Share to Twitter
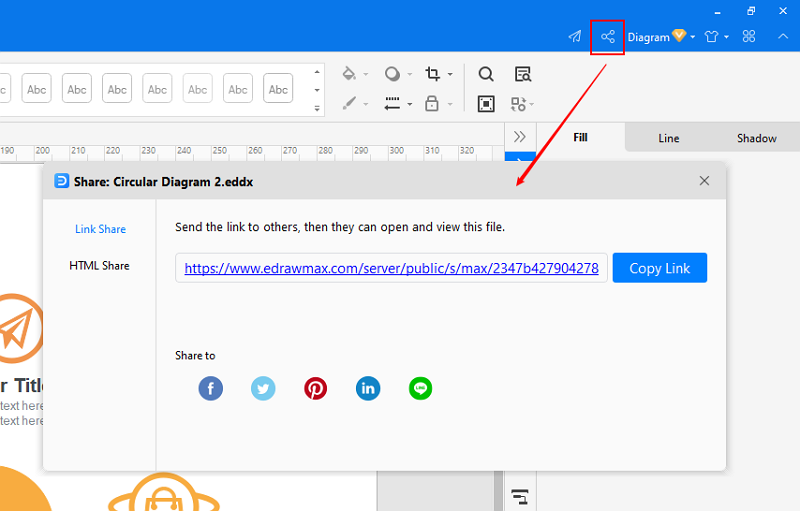800x511 pixels. 263,389
